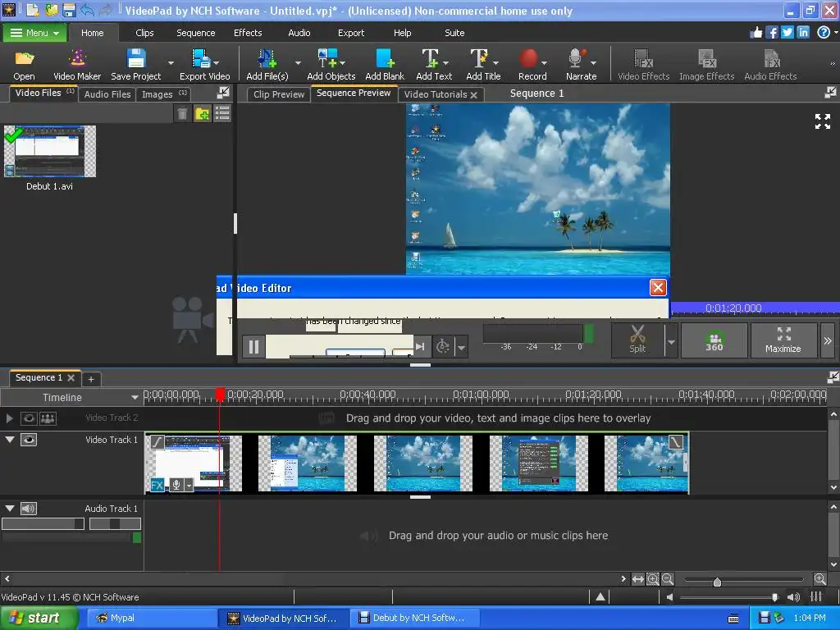The width and height of the screenshot is (840, 630).
Task: Click the Narrate microphone icon
Action: [x=577, y=59]
